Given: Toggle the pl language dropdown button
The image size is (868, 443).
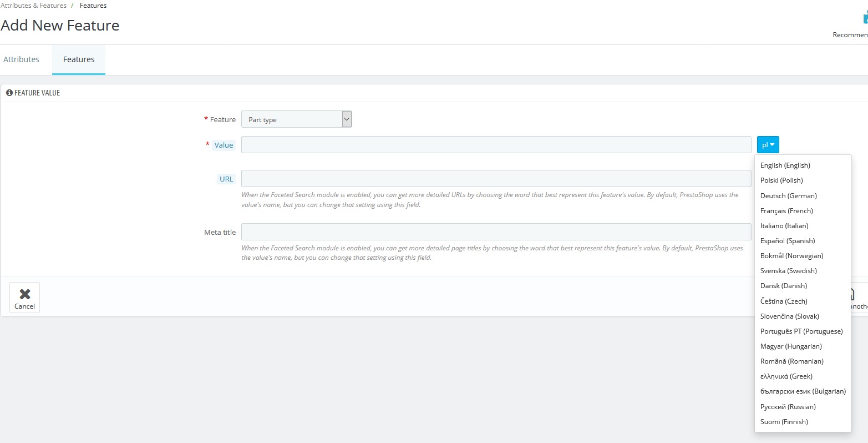Looking at the screenshot, I should (768, 145).
